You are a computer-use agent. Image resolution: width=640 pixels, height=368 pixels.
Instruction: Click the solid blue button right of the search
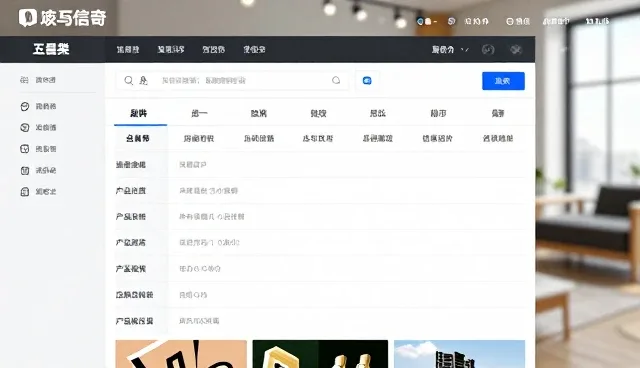click(x=503, y=81)
